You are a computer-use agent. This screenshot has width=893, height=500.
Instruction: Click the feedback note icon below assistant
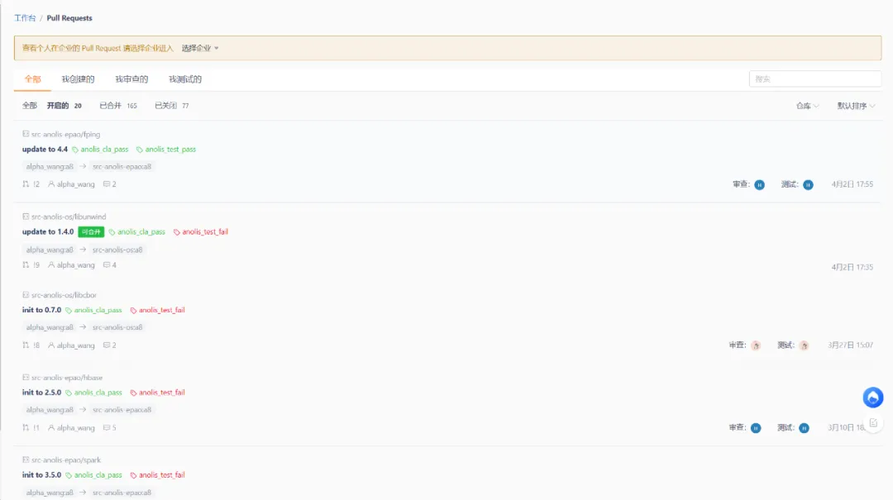tap(873, 423)
